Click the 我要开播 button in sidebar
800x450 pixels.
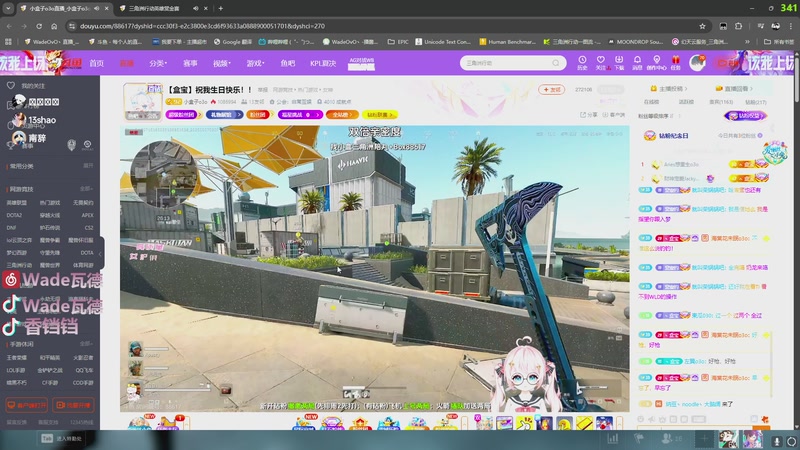coord(73,405)
